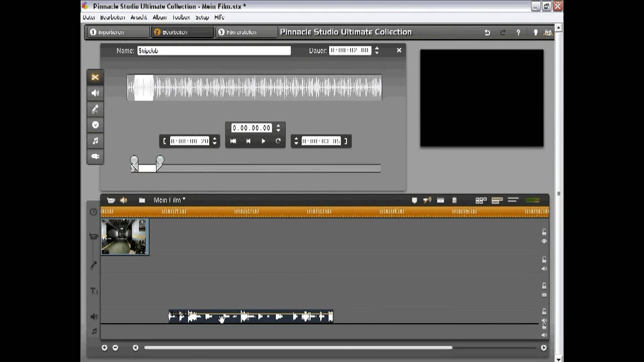Click the trash can delete clip icon
This screenshot has width=644, height=362.
coord(454,200)
